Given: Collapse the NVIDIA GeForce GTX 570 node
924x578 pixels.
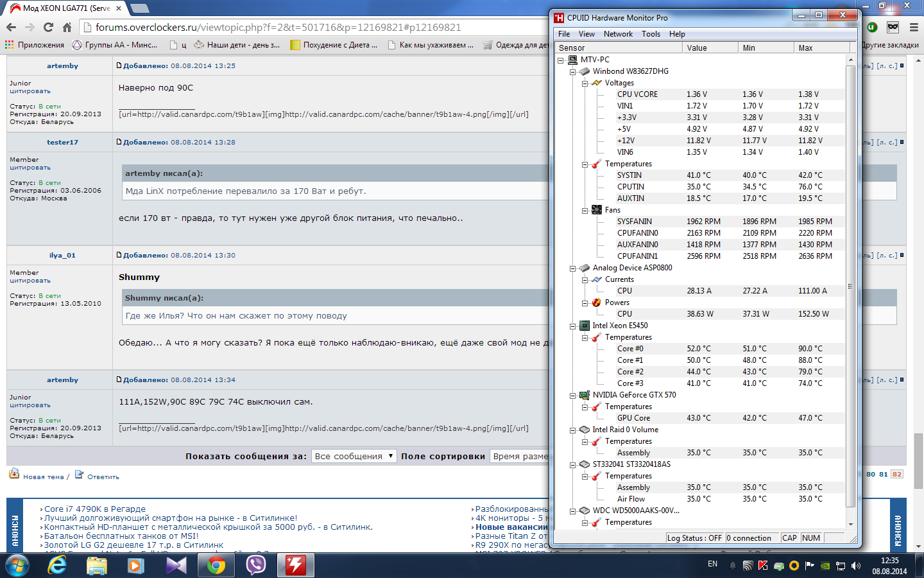Looking at the screenshot, I should point(573,396).
